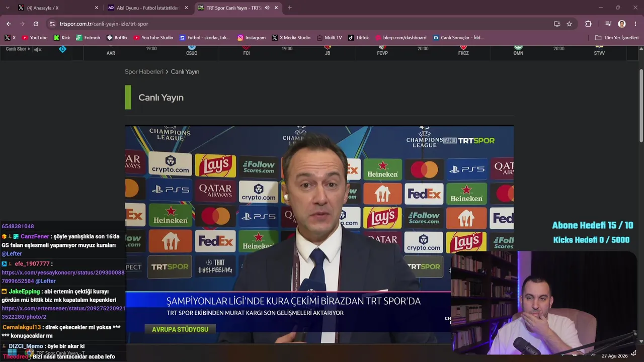Open the Futbol - skorlar bookmark
The height and width of the screenshot is (362, 644).
pos(205,38)
